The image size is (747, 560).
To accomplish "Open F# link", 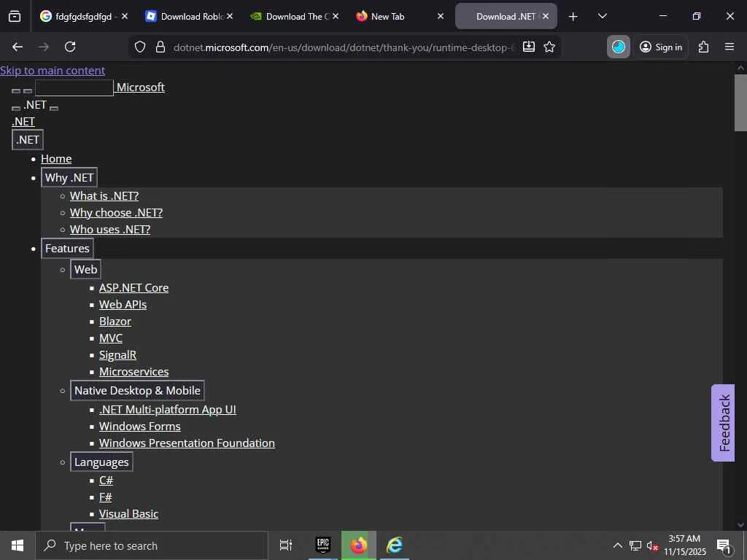I will [x=105, y=497].
